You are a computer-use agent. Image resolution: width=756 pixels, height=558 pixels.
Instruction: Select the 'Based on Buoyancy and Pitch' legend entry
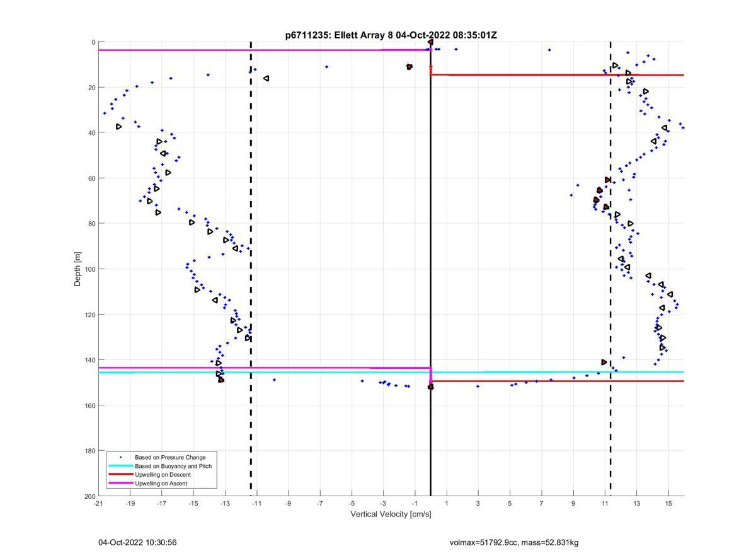[x=173, y=466]
